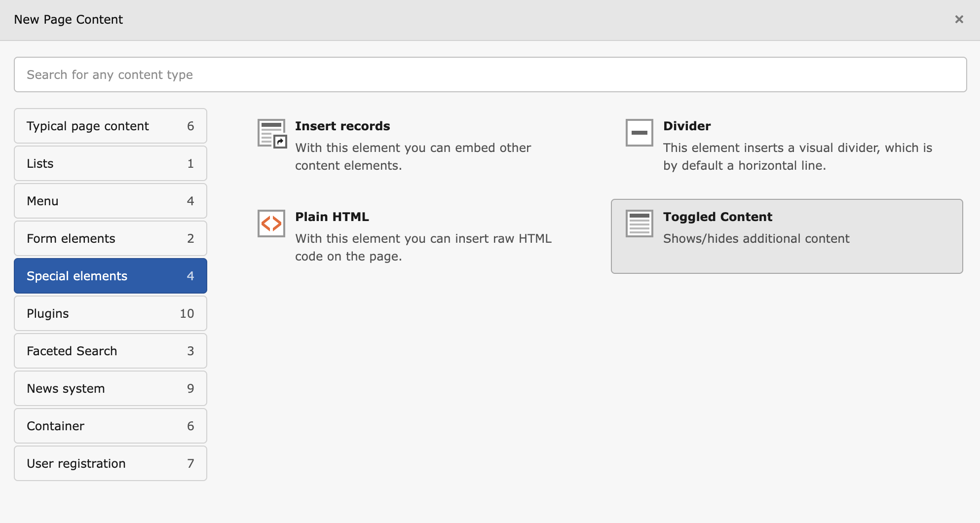Open the Plugins category
980x523 pixels.
pos(110,313)
